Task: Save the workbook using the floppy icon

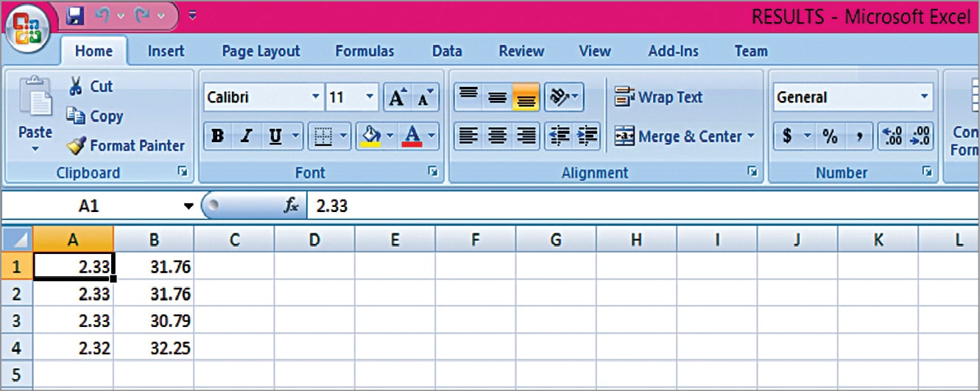Action: click(76, 15)
